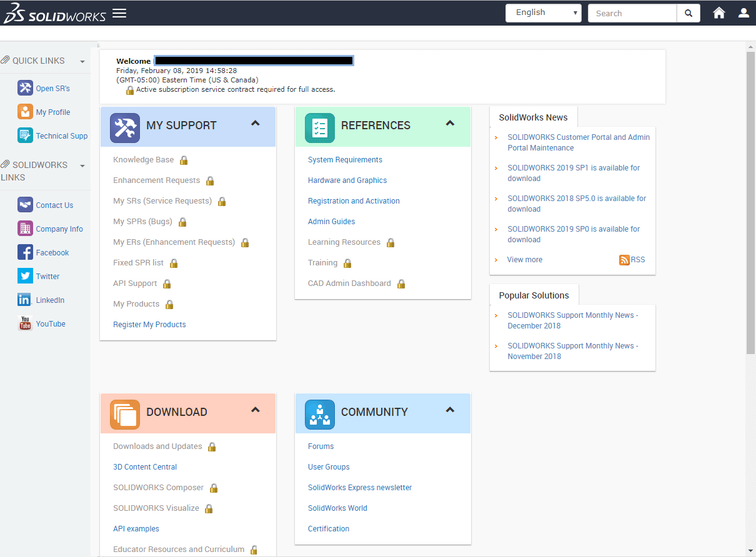
Task: Open SolidWorks World link
Action: [337, 508]
